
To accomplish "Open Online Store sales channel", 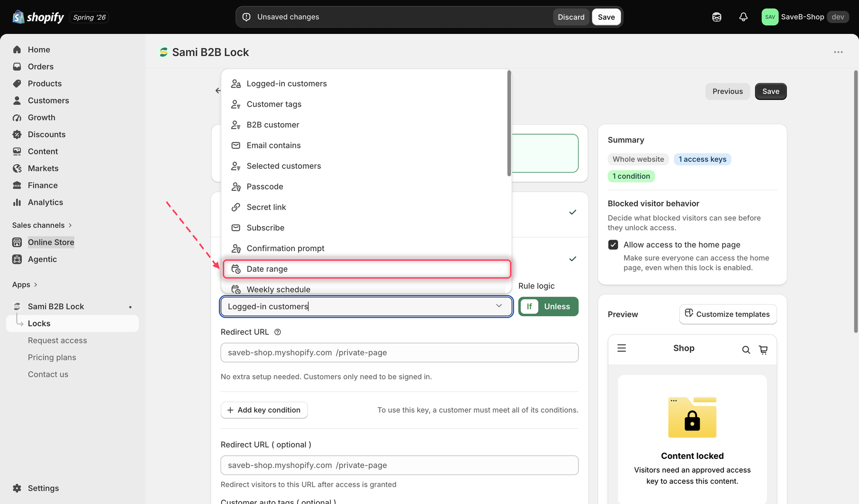I will [x=51, y=242].
